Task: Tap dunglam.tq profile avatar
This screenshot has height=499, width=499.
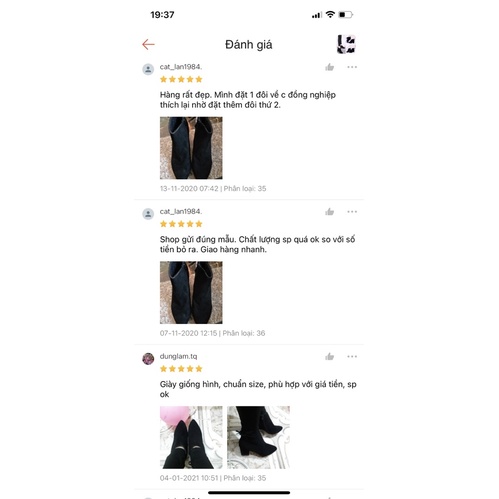Action: point(148,359)
